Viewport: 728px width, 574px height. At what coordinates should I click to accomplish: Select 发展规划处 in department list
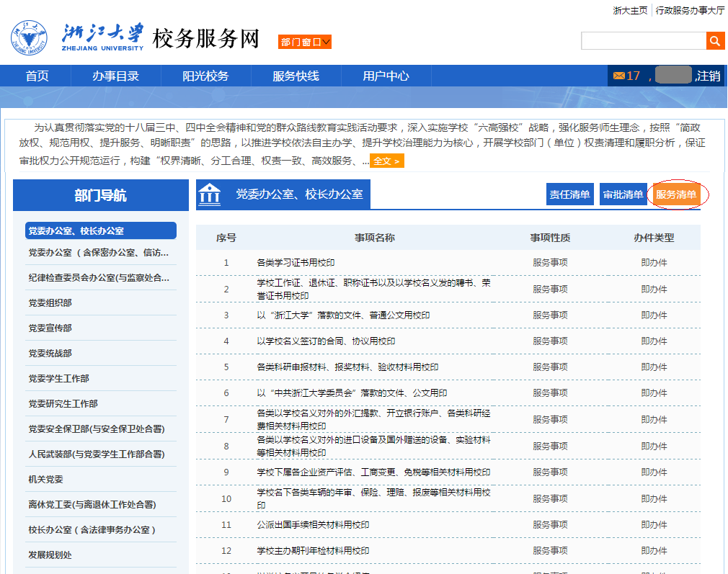pyautogui.click(x=50, y=555)
